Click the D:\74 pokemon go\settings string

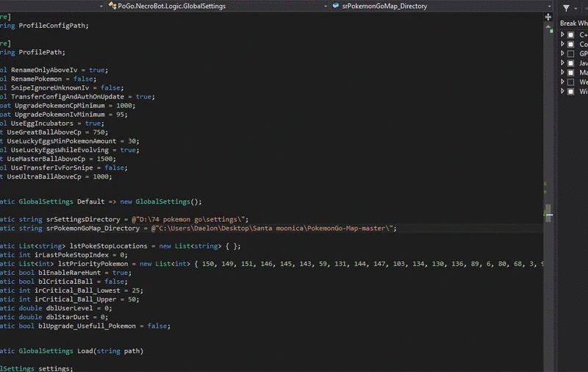click(190, 219)
